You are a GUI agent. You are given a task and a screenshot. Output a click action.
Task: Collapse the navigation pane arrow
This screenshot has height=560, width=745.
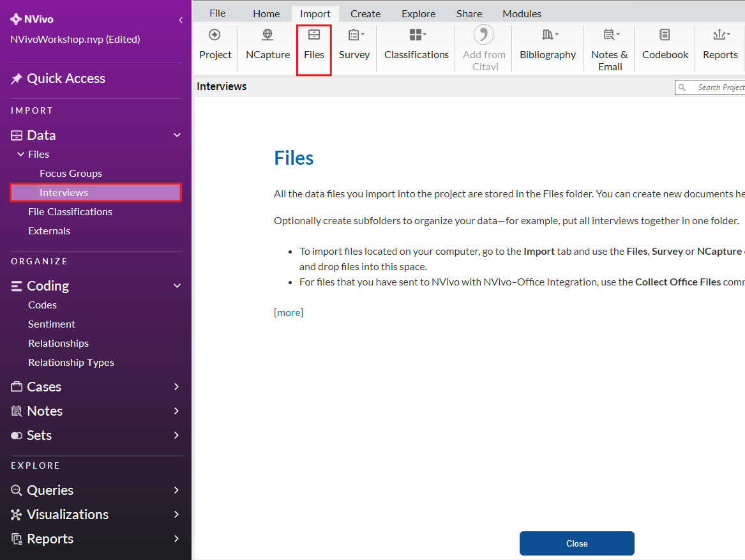(x=181, y=20)
